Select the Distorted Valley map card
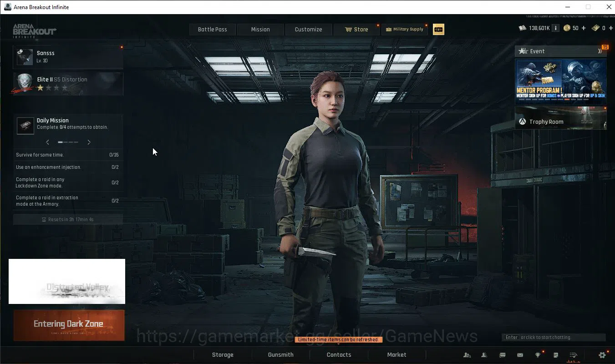Image resolution: width=615 pixels, height=364 pixels. [x=67, y=282]
